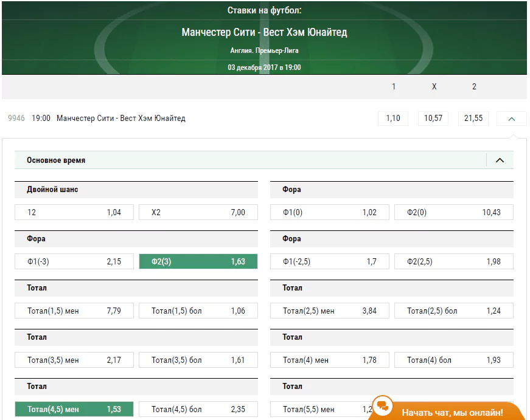Click the event number 9946
The image size is (530, 420).
click(16, 118)
